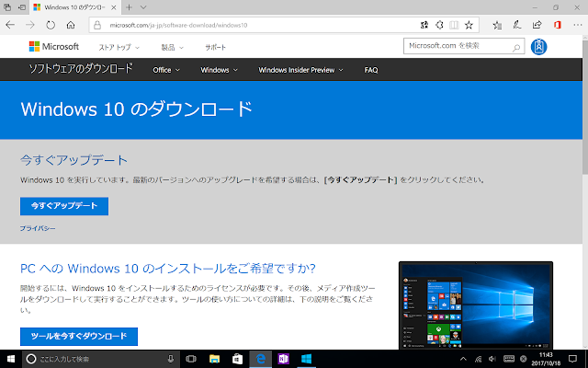Click the Cortana microphone icon
Viewport: 588px width, 368px height.
point(171,359)
